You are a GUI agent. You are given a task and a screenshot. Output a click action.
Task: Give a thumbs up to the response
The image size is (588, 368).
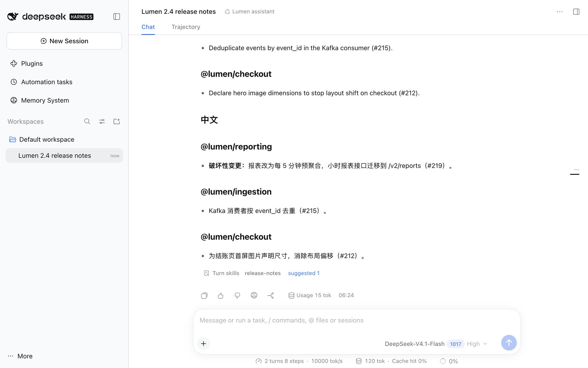click(x=221, y=295)
